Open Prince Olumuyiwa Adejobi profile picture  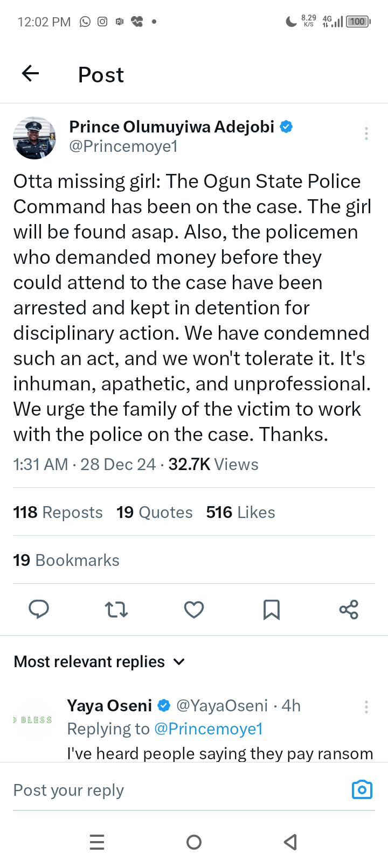[34, 138]
